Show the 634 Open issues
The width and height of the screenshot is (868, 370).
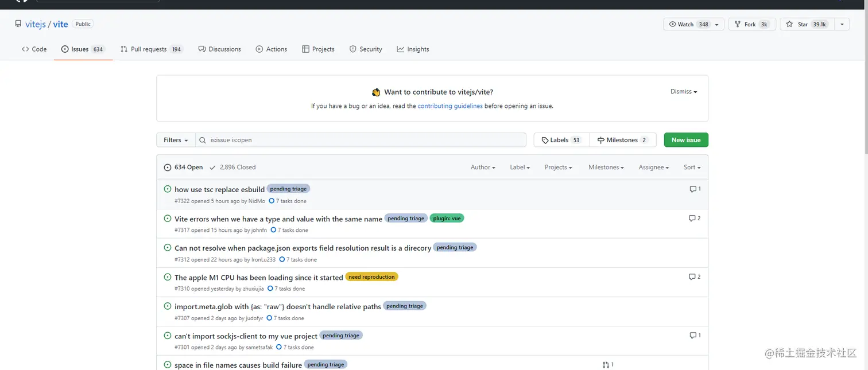183,168
